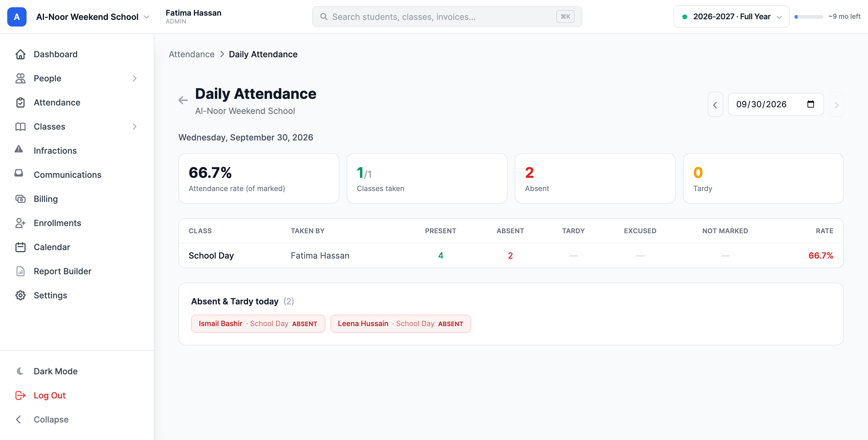This screenshot has width=868, height=440.
Task: Click the Absent summary card
Action: pyautogui.click(x=595, y=178)
